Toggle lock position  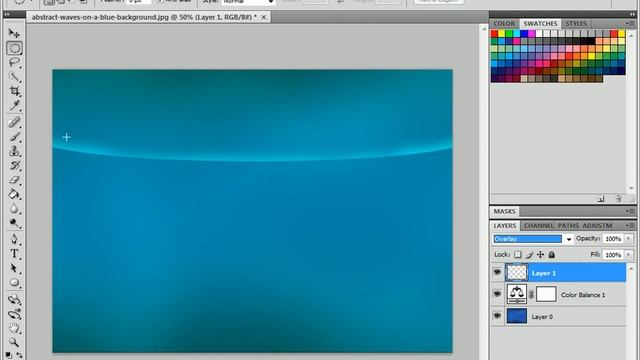[540, 255]
